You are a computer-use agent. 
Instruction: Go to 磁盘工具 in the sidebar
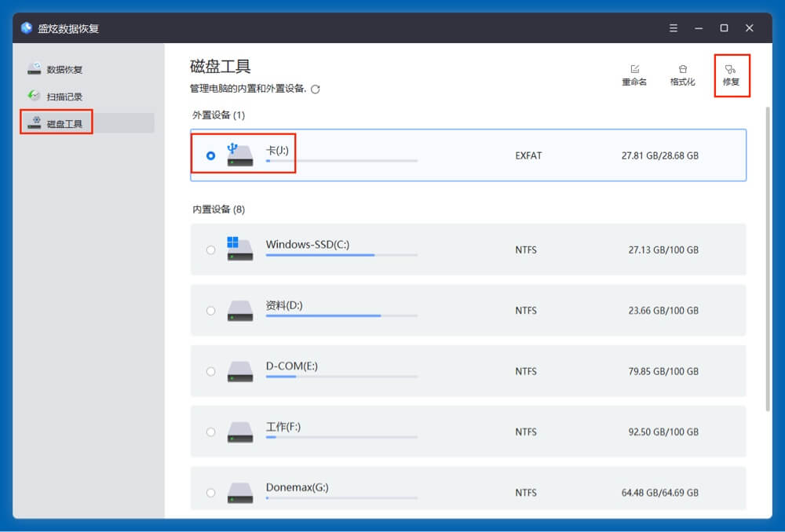coord(64,123)
